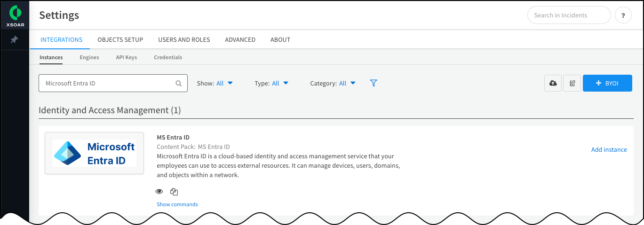
Task: Click the pin icon in the sidebar
Action: [15, 40]
